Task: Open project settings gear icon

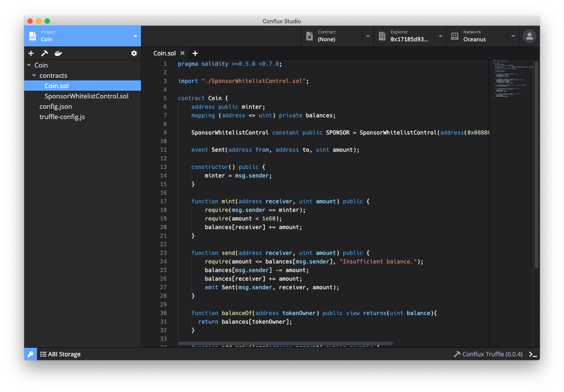Action: click(x=134, y=53)
